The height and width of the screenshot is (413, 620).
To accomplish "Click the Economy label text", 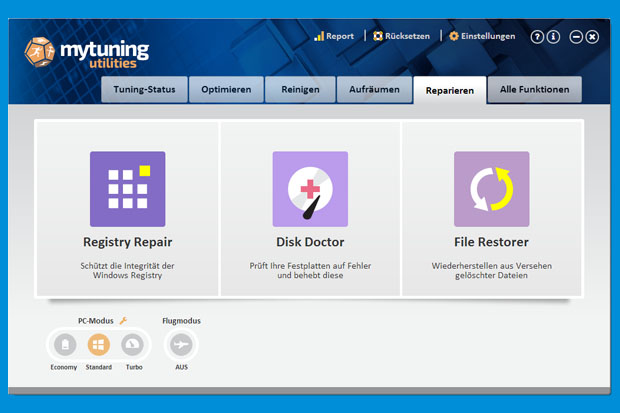I will point(64,368).
